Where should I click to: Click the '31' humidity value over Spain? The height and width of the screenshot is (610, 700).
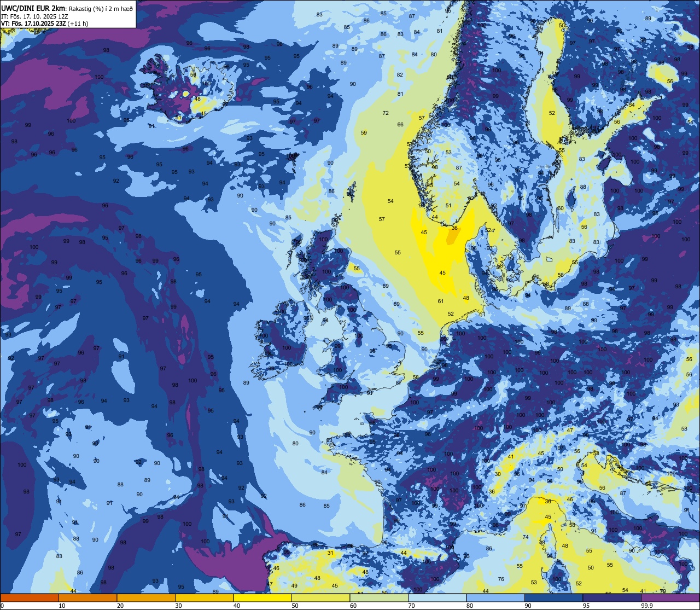click(330, 553)
